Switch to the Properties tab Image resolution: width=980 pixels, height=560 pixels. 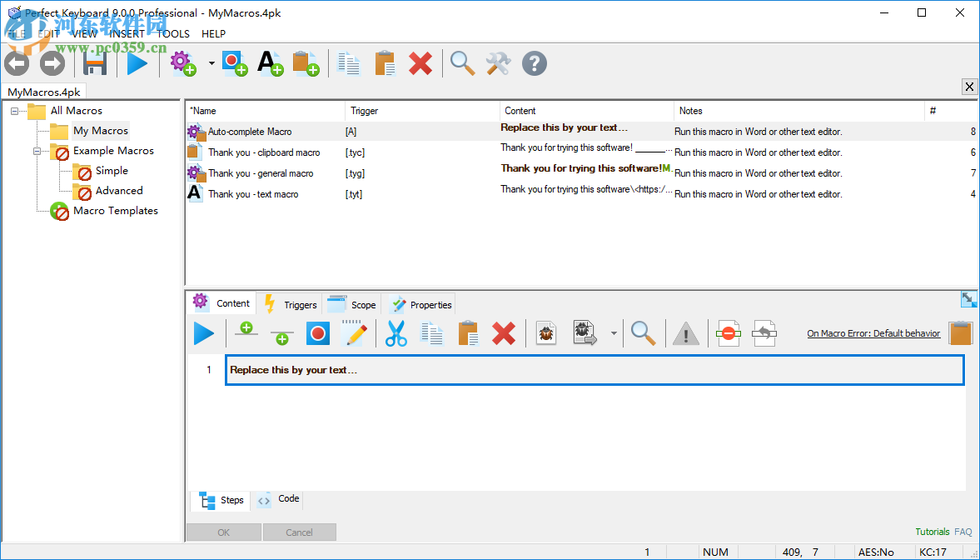tap(420, 303)
